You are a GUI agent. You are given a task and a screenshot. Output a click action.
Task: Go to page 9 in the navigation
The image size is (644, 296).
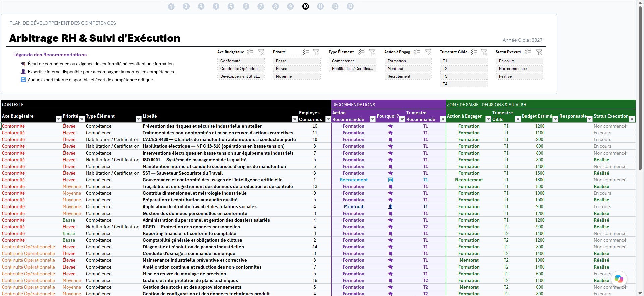290,6
